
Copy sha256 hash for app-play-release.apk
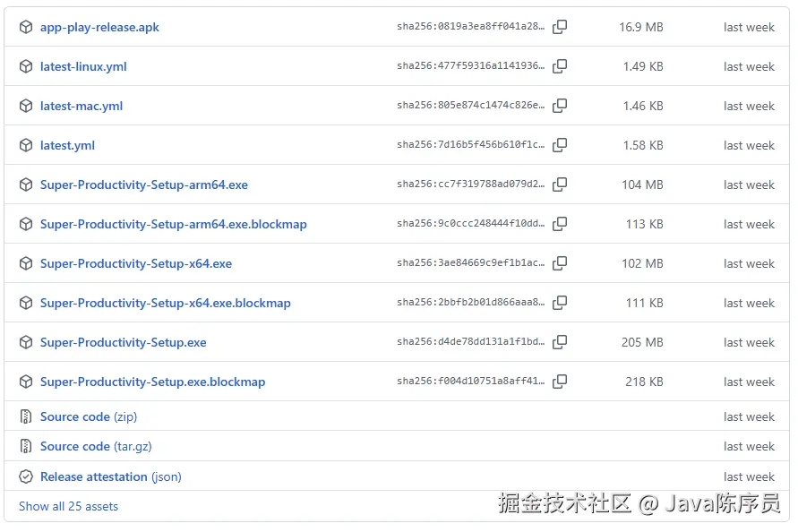coord(560,27)
